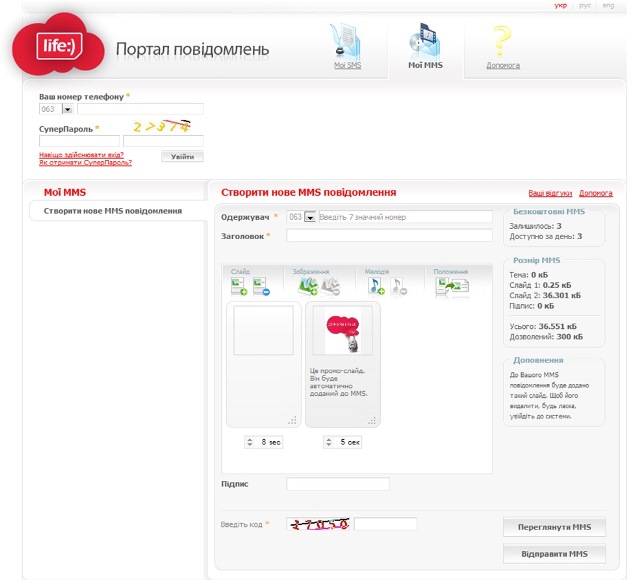Screen dimensions: 634x580
Task: Click the life:) logo
Action: [x=58, y=45]
